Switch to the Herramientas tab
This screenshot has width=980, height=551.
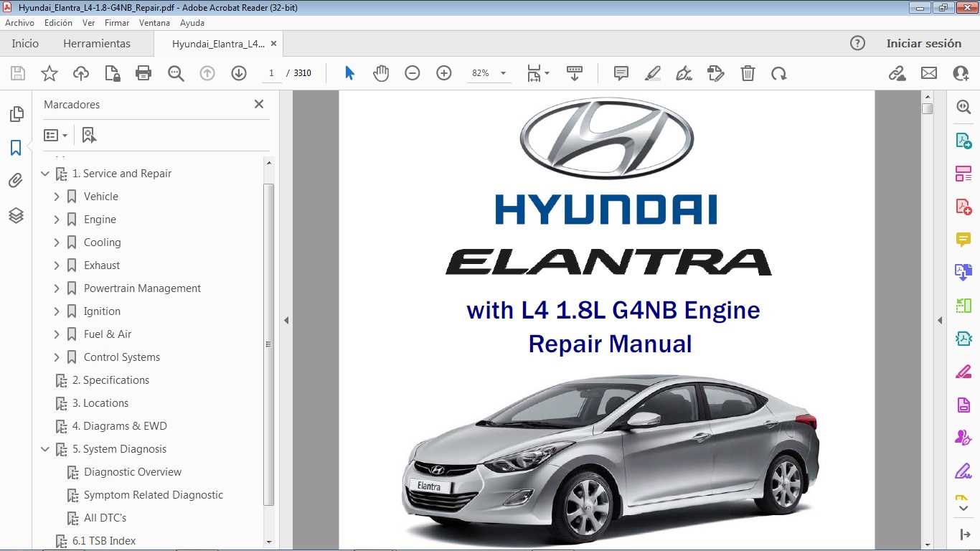[x=97, y=43]
